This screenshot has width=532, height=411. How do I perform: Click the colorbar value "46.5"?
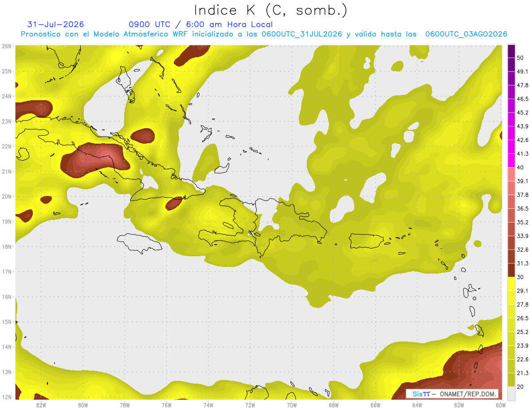pyautogui.click(x=523, y=99)
